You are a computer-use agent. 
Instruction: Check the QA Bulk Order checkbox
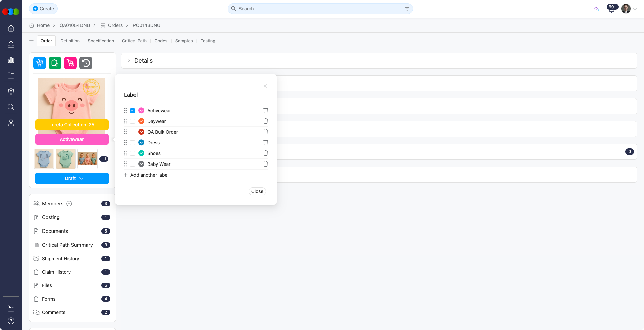[132, 132]
